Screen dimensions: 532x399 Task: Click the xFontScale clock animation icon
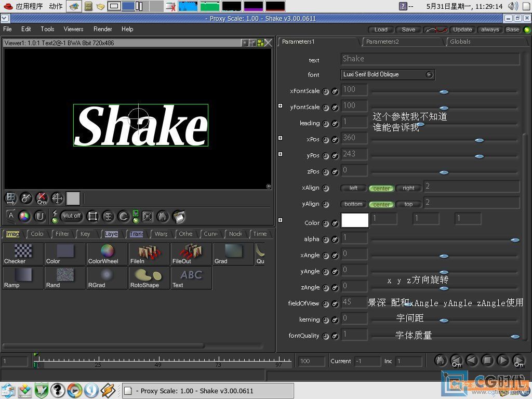click(326, 91)
